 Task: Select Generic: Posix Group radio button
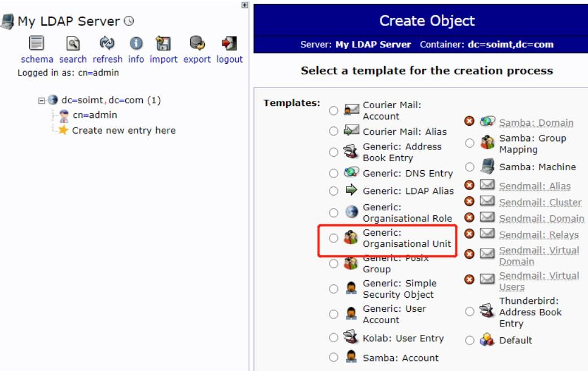tap(334, 264)
